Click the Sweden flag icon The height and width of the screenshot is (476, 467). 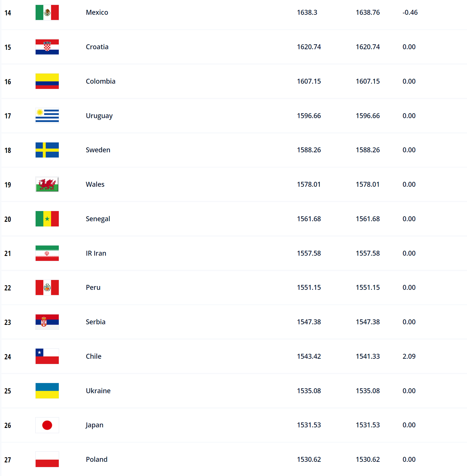(x=47, y=150)
